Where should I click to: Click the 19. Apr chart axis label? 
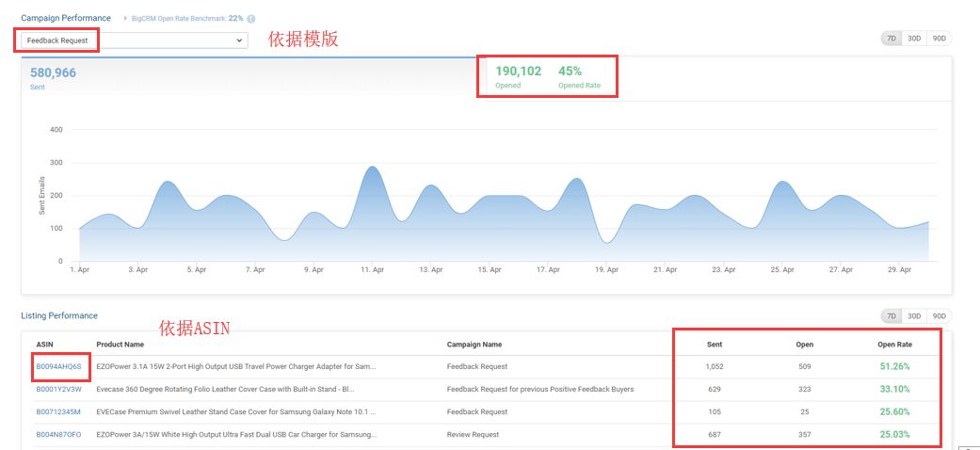pos(606,270)
